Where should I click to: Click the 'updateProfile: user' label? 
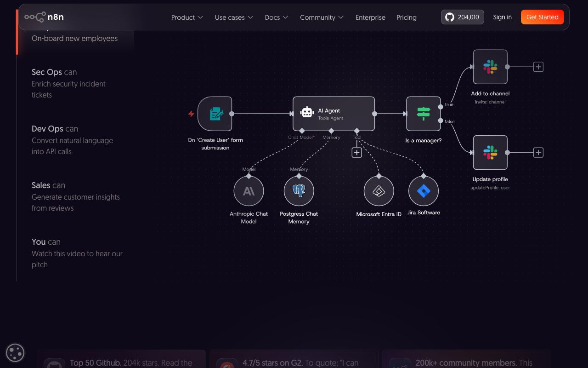(x=490, y=188)
